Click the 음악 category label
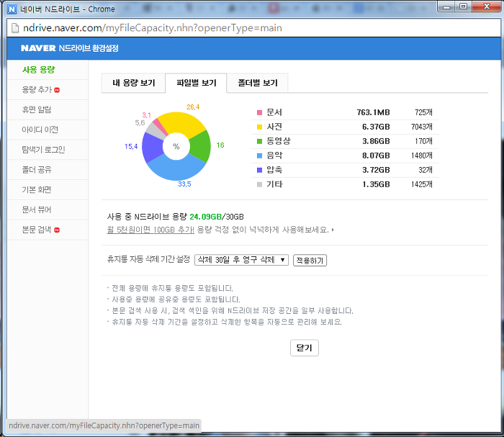Screen dimensions: 504x437 274,156
